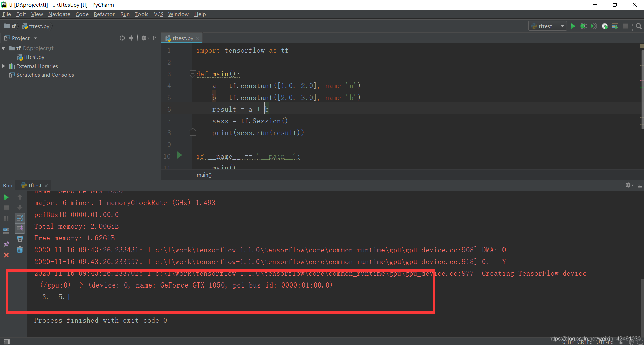Start debugging tftest with the bug icon
The height and width of the screenshot is (345, 644).
pyautogui.click(x=583, y=26)
